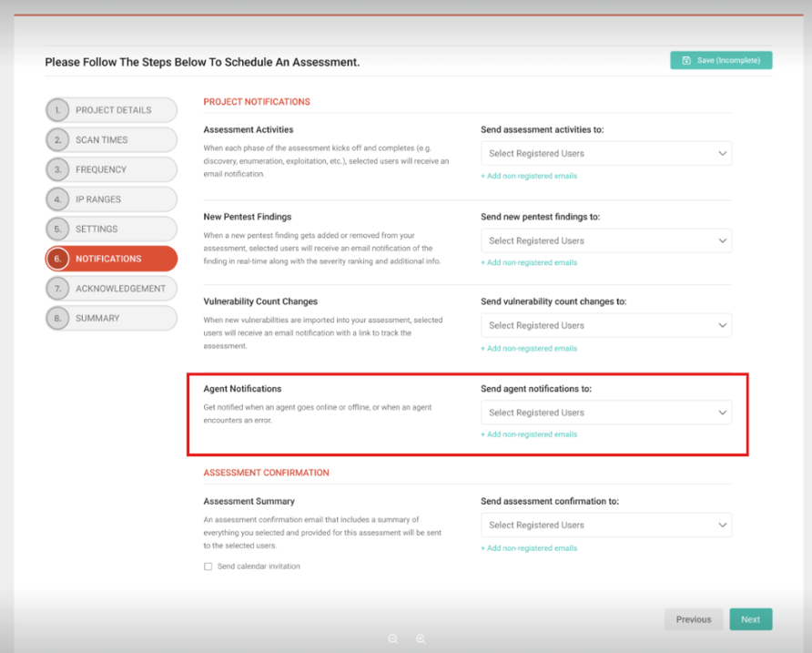
Task: Click the zoom in magnifier icon
Action: pos(421,639)
